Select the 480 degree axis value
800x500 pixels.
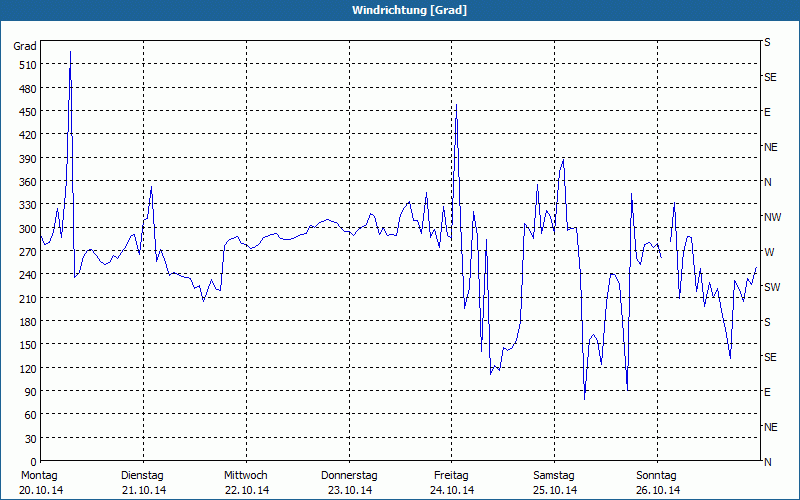tap(28, 89)
